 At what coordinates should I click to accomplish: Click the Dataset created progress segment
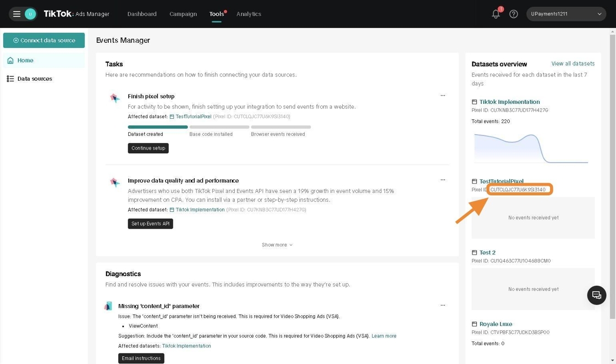click(157, 127)
